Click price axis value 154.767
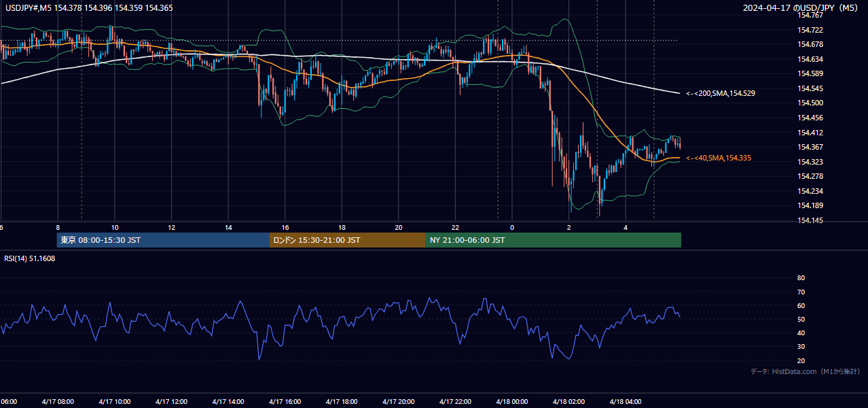This screenshot has height=408, width=868. point(810,15)
